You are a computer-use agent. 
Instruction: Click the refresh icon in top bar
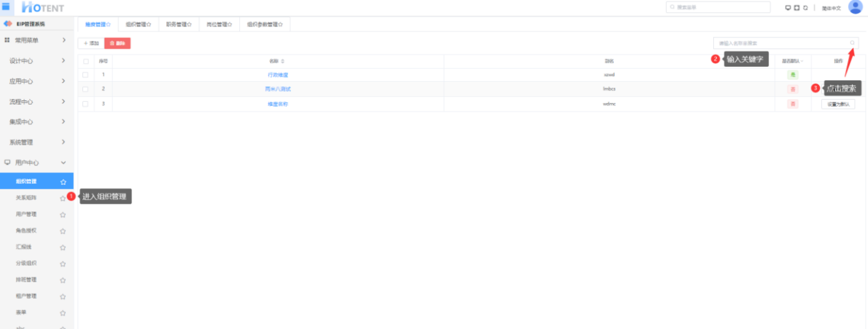click(x=806, y=7)
